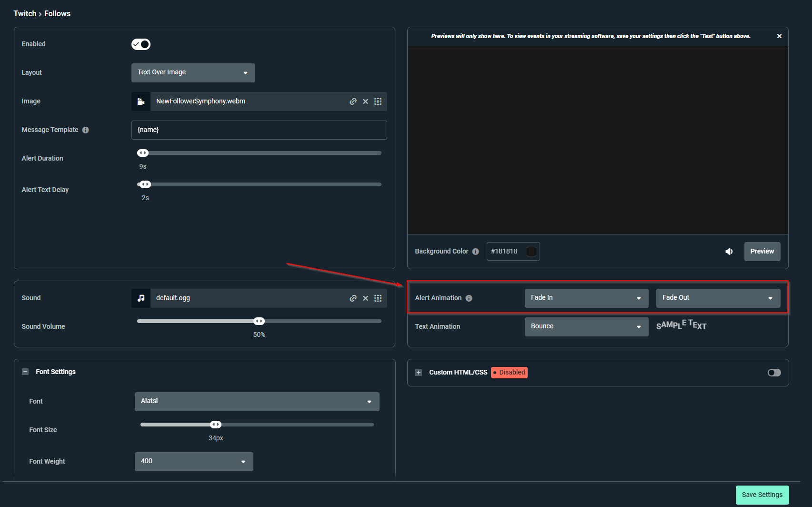The height and width of the screenshot is (507, 812).
Task: Click the link icon to set an image URL
Action: pos(353,101)
